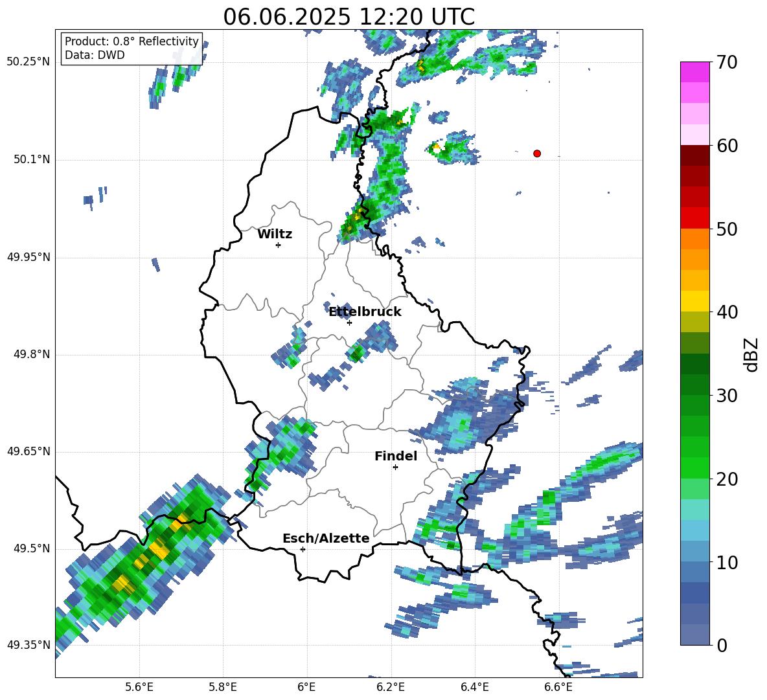Image resolution: width=767 pixels, height=700 pixels.
Task: Click the 49.5°N latitude label
Action: (32, 548)
